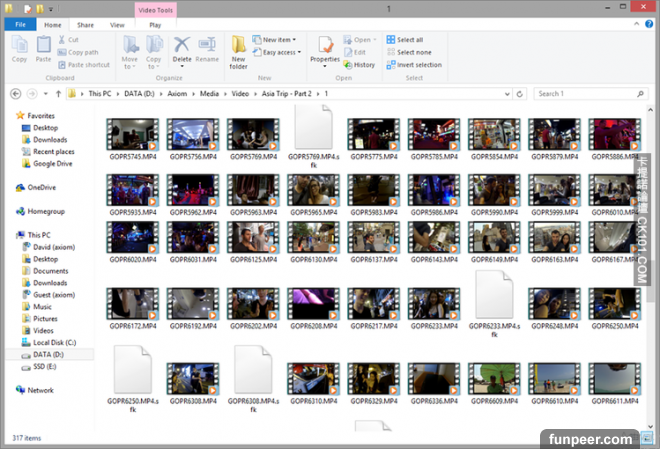Open Google Drive in Favorites

52,163
